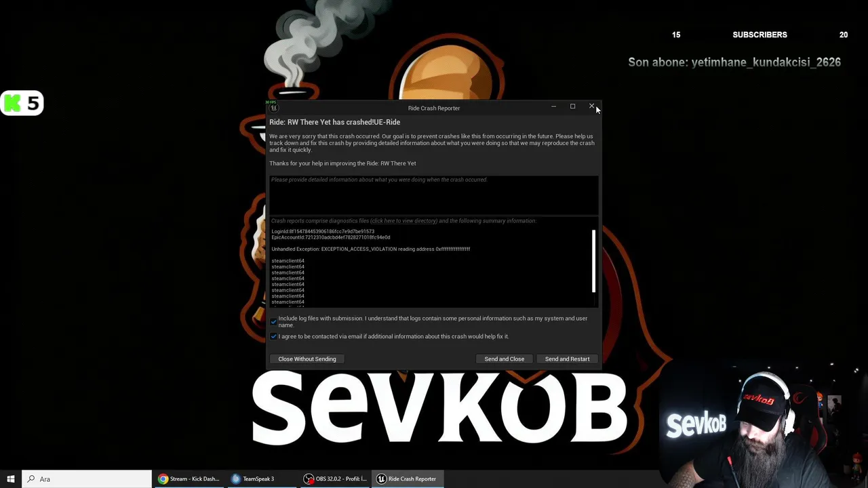Open the 'click here to view directory' link
The width and height of the screenshot is (868, 488).
coord(404,221)
